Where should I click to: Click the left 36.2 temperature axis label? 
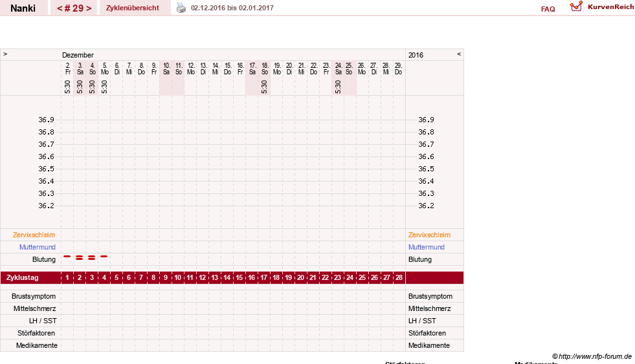46,206
